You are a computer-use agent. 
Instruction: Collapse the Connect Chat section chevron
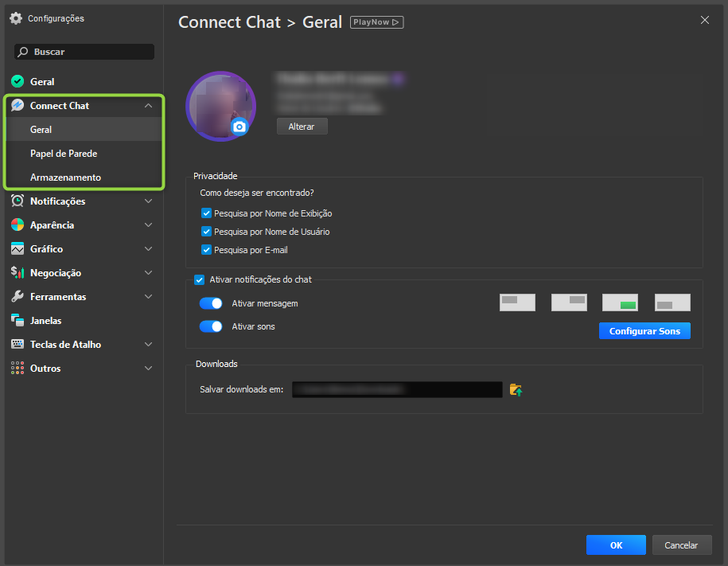pos(148,106)
